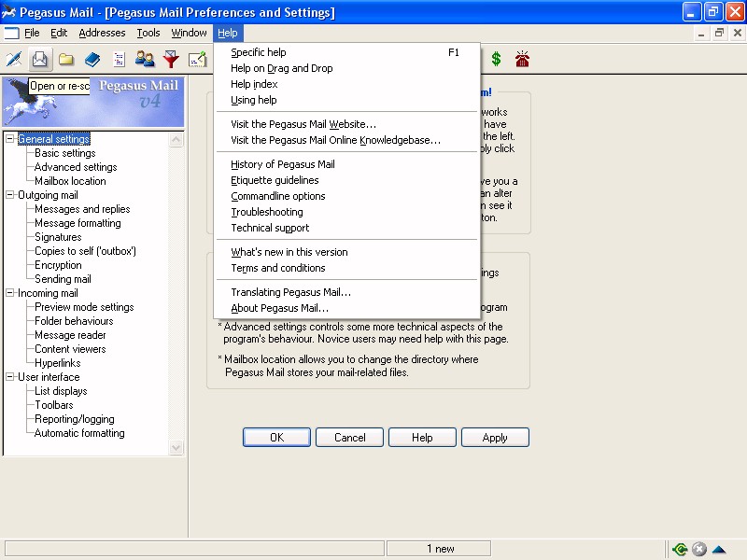Open Help index menu entry
This screenshot has width=747, height=560.
click(346, 84)
